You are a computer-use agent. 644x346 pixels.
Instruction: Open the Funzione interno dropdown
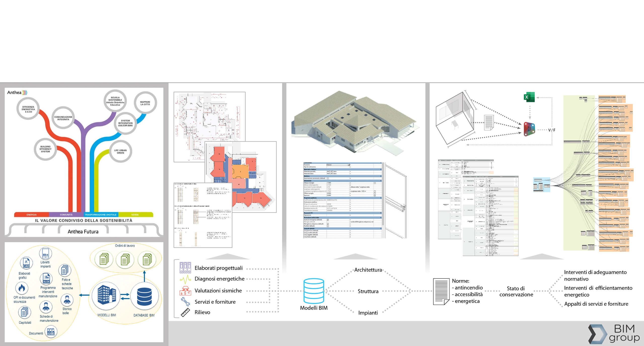[348, 165]
